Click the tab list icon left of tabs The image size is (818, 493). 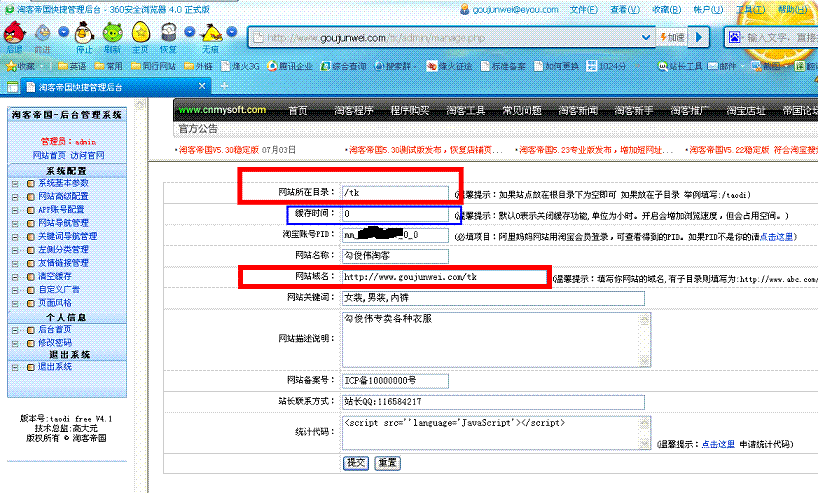pyautogui.click(x=13, y=87)
